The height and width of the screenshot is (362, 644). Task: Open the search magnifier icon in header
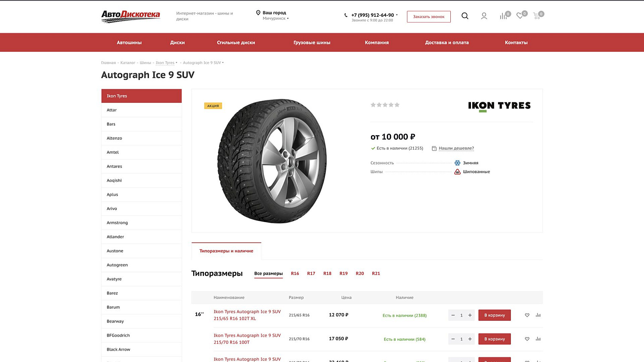(465, 16)
